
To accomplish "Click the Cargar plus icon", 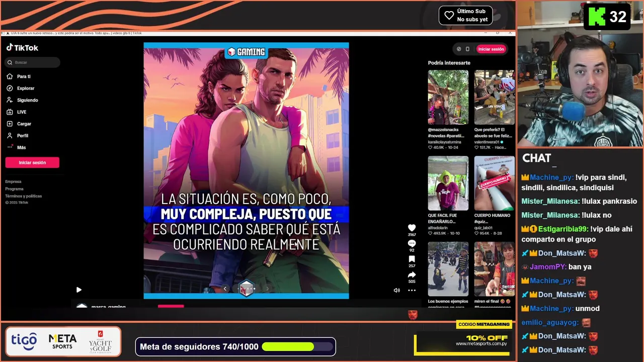I will (10, 124).
